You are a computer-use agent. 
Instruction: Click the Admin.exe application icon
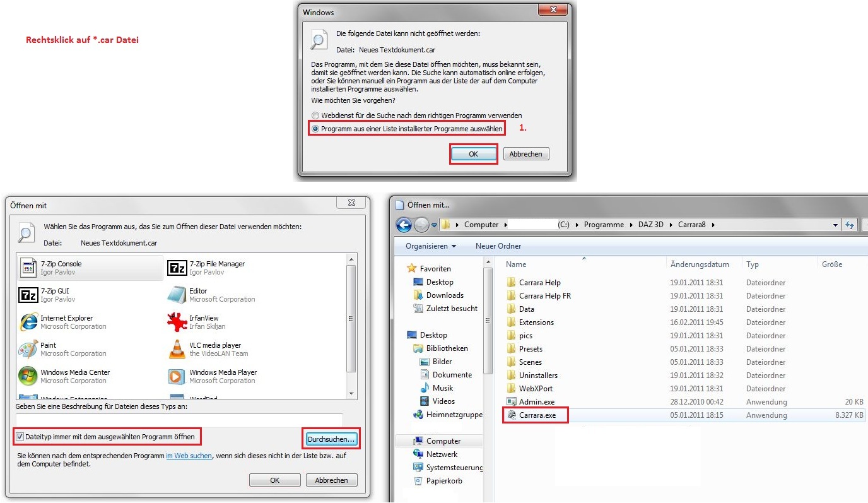pyautogui.click(x=512, y=402)
